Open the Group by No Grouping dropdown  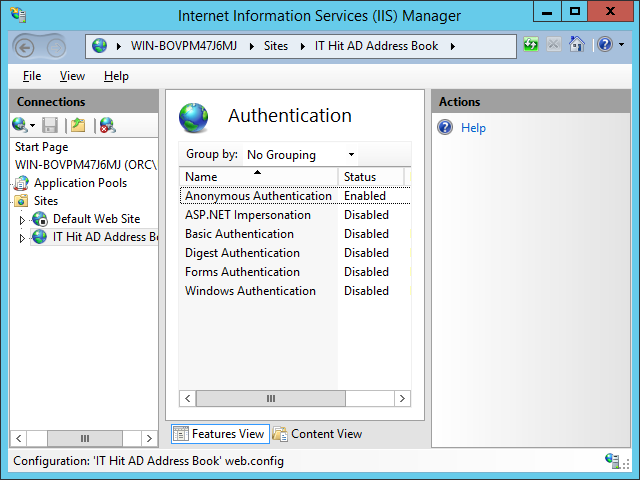pos(300,155)
